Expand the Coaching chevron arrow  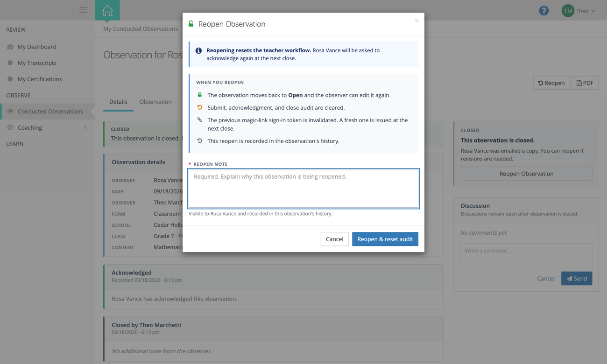pos(85,127)
